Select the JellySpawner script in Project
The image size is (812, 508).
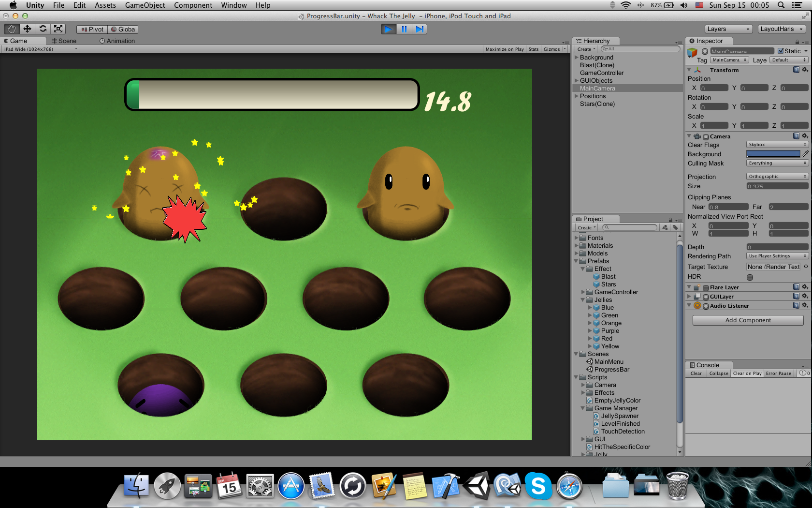click(x=620, y=416)
